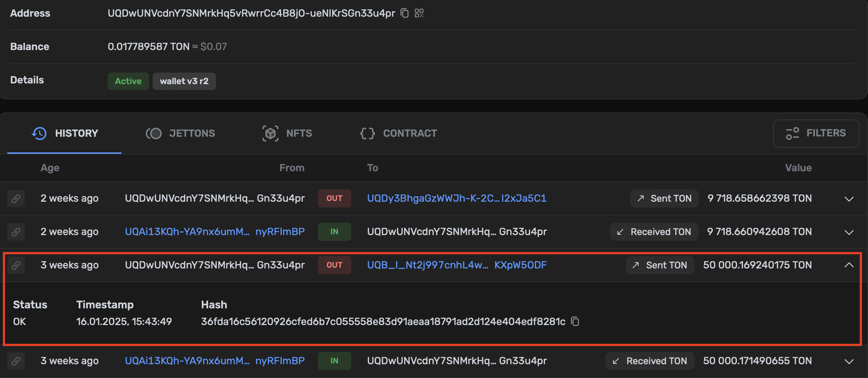
Task: Click the History clock icon
Action: [39, 133]
